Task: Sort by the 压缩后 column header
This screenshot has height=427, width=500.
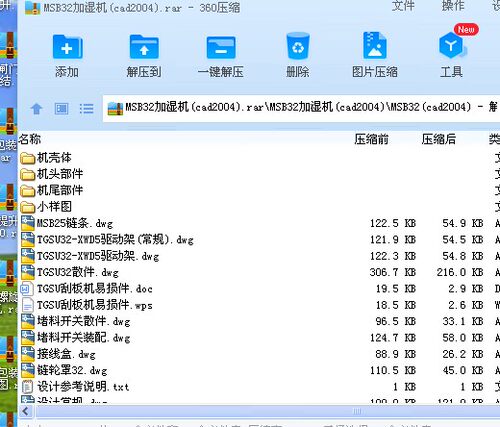Action: coord(438,139)
